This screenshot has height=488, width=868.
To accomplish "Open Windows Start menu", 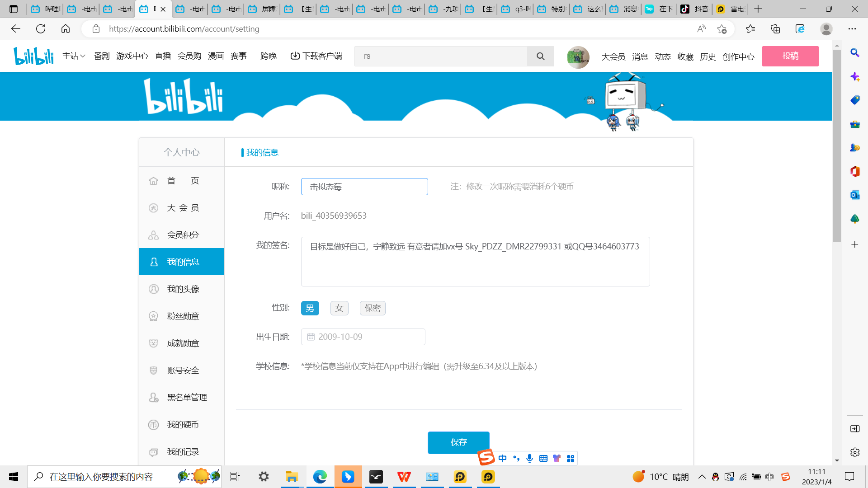I will point(14,477).
